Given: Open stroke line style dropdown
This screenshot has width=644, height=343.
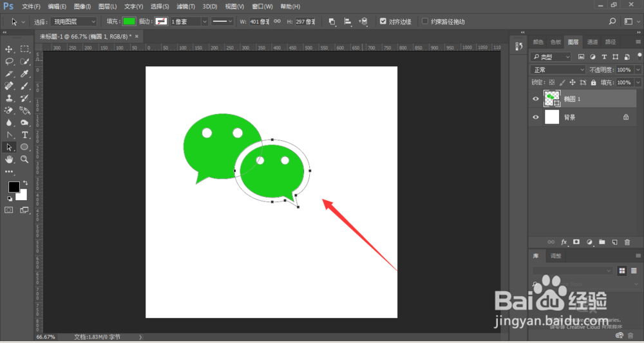Looking at the screenshot, I should pos(223,22).
